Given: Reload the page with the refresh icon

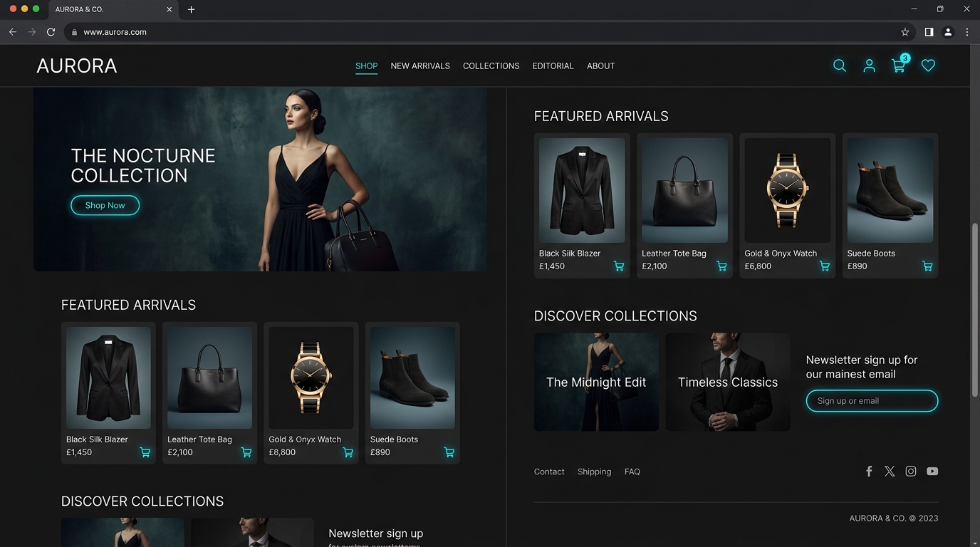Looking at the screenshot, I should (51, 32).
